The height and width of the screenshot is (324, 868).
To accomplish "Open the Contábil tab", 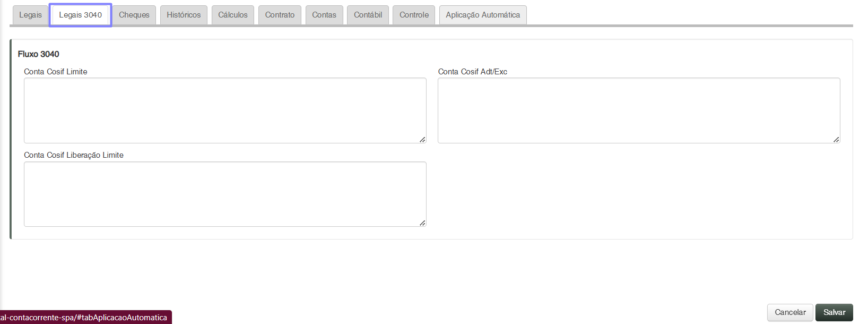I will [368, 15].
